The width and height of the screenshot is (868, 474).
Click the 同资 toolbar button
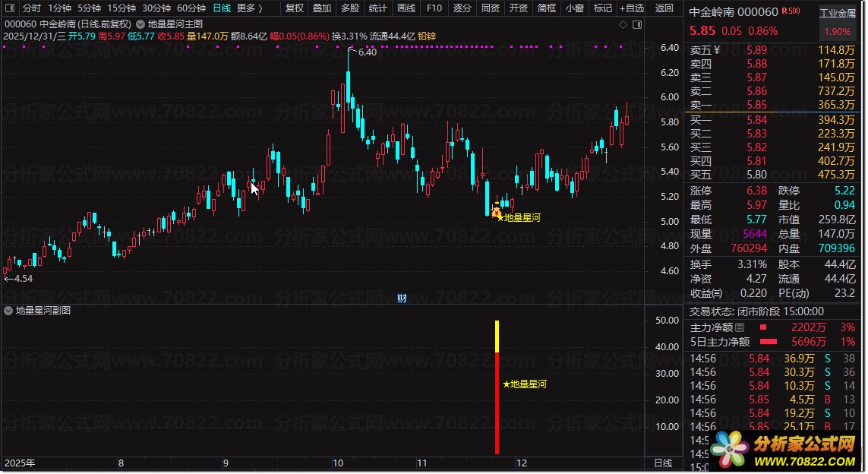tap(491, 8)
